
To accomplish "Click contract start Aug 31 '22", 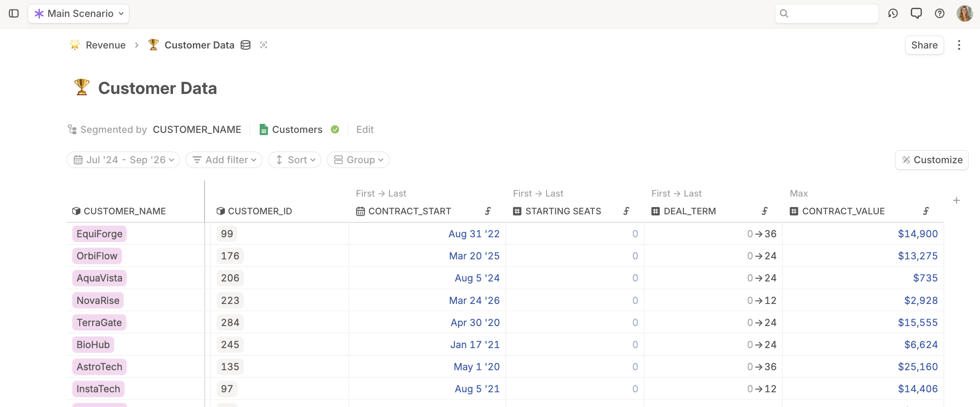I will [x=474, y=234].
